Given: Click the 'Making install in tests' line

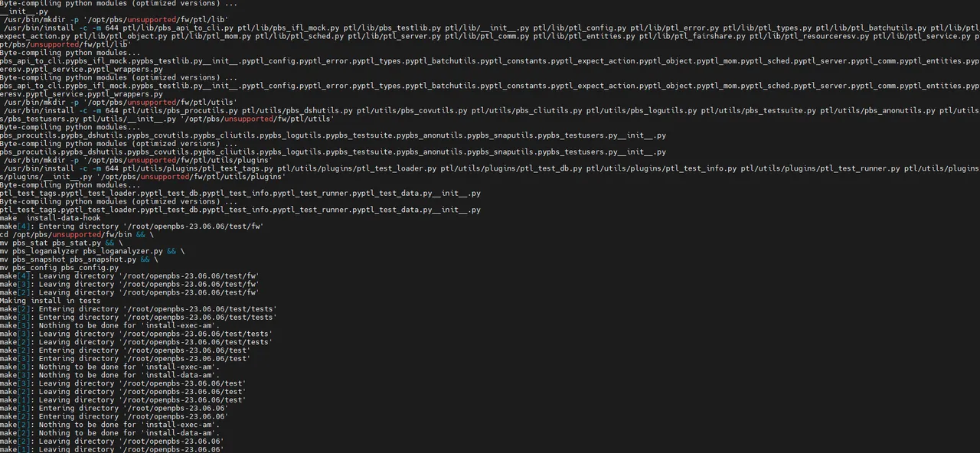Looking at the screenshot, I should 50,301.
